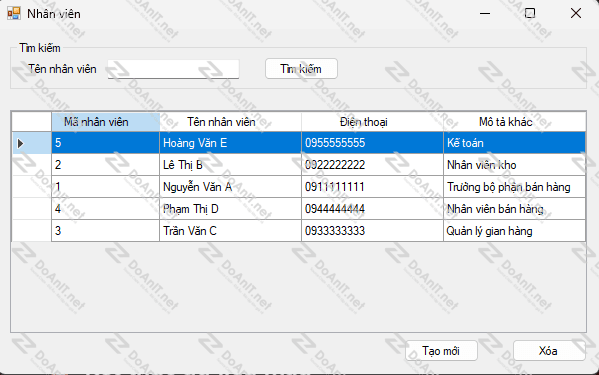
Task: Select the row header of Lê Thị B
Action: [x=32, y=165]
